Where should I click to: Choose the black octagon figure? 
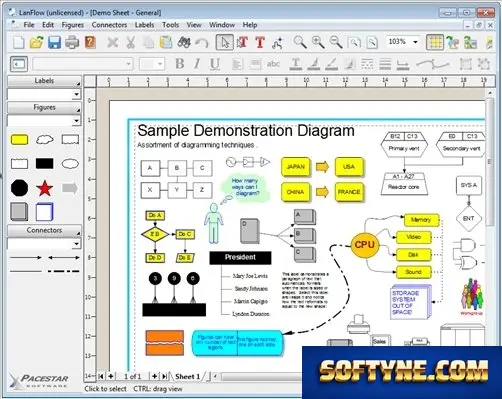19,188
